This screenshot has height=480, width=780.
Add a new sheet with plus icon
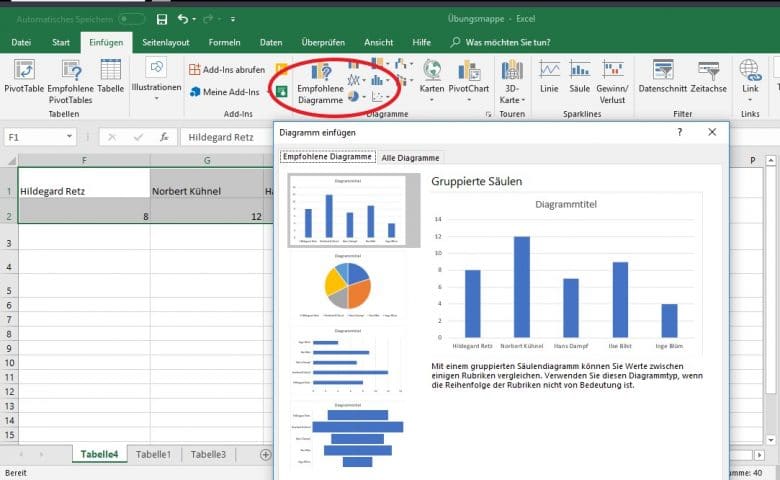pyautogui.click(x=266, y=454)
